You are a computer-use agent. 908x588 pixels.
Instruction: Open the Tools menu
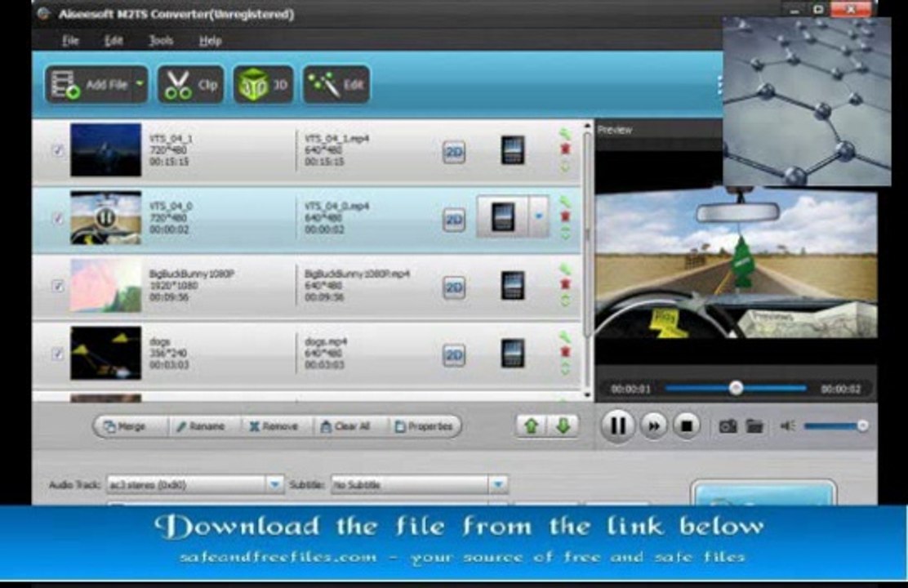click(x=161, y=41)
